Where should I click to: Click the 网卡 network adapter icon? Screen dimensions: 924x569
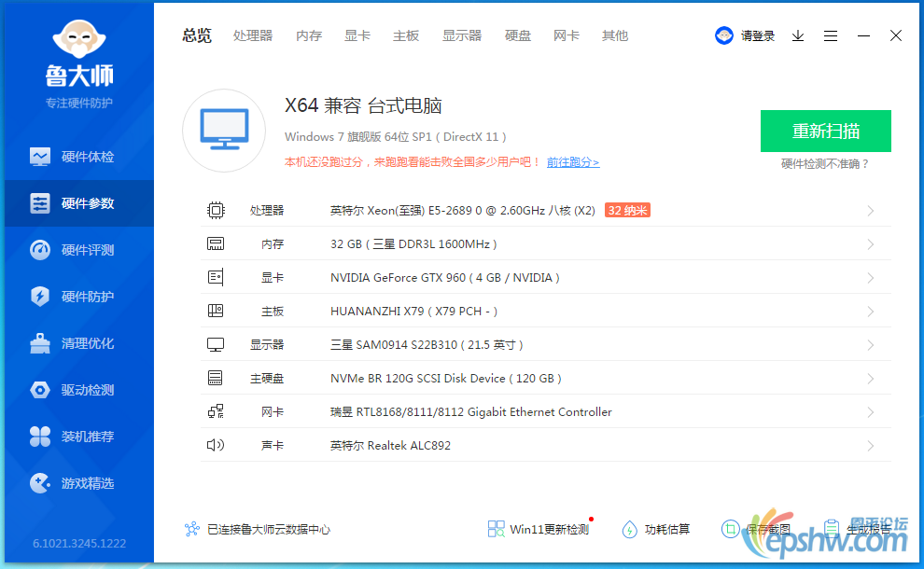[216, 411]
